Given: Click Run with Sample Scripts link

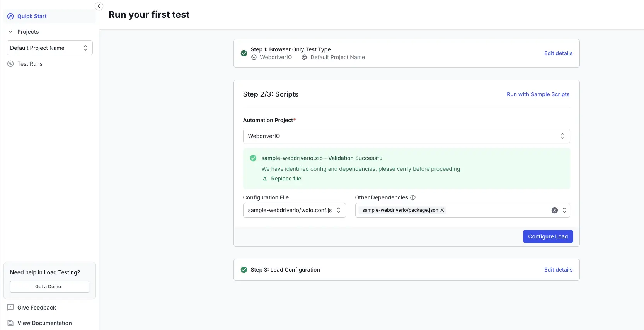Looking at the screenshot, I should [x=538, y=94].
